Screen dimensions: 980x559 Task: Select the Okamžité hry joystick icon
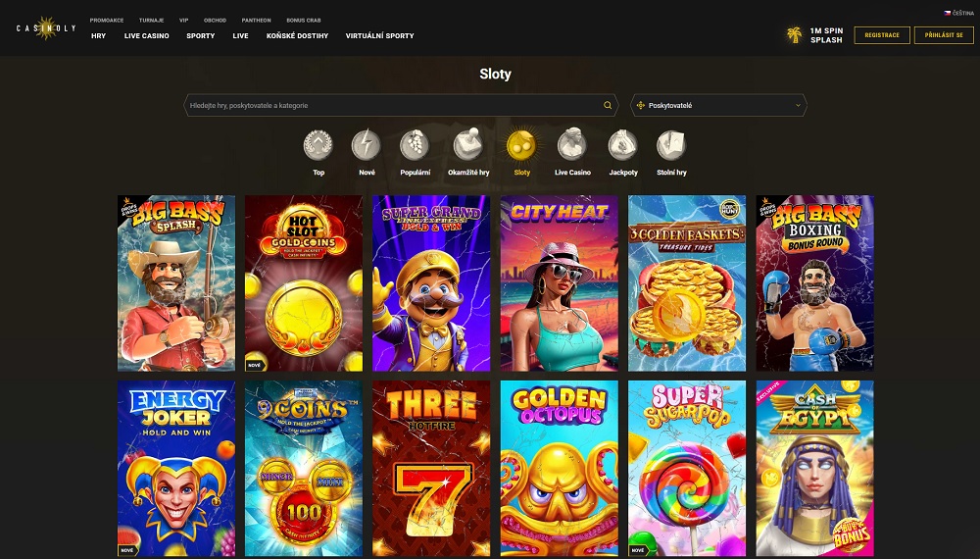pyautogui.click(x=468, y=145)
